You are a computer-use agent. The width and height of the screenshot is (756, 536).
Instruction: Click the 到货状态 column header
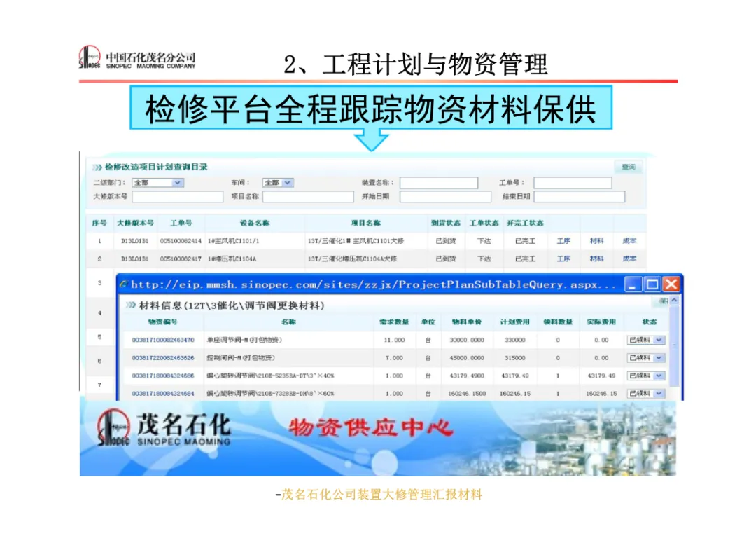tap(445, 223)
